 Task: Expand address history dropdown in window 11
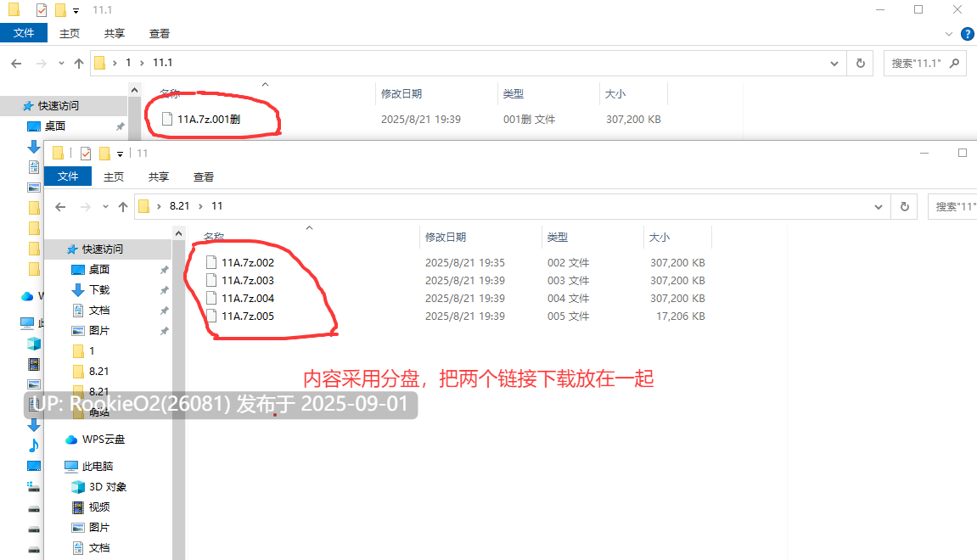(x=879, y=206)
